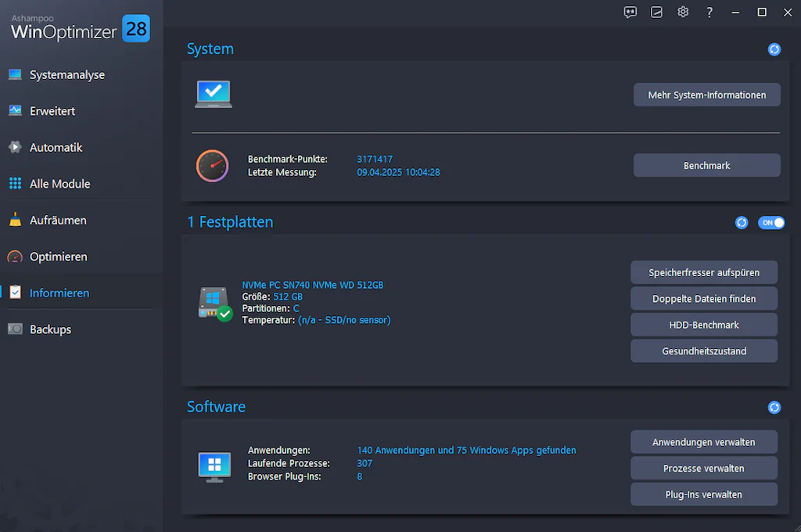Click the laptop checkmark system icon

pyautogui.click(x=214, y=94)
